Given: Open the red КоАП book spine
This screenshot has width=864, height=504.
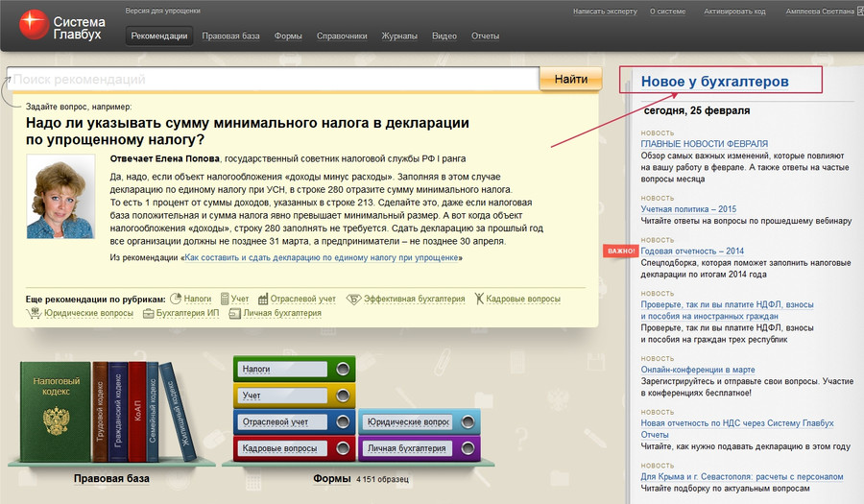Looking at the screenshot, I should tap(137, 412).
